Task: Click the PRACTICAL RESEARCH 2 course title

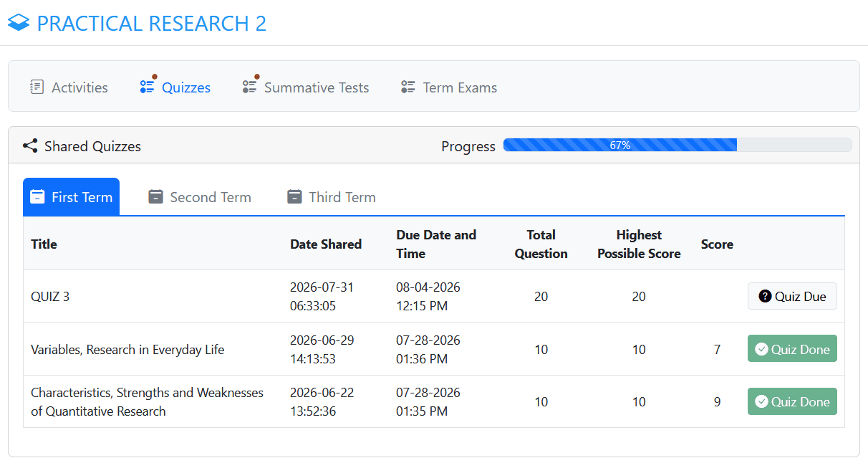Action: (x=152, y=23)
